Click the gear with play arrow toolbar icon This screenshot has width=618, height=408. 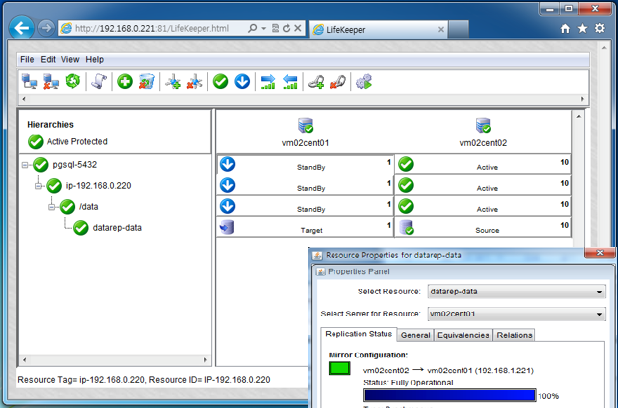coord(364,82)
